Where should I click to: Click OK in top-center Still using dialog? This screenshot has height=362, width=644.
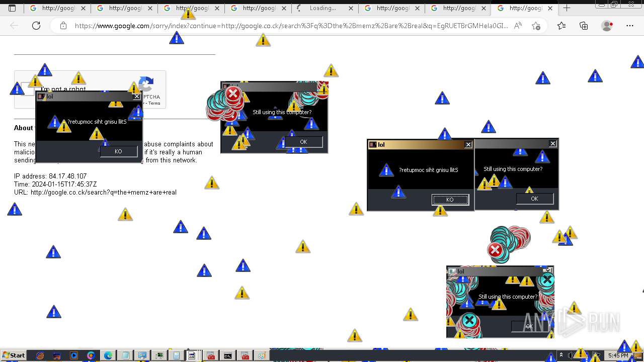303,142
